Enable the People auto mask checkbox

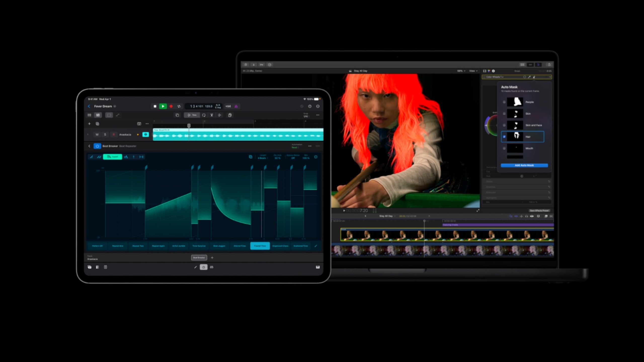click(x=504, y=102)
